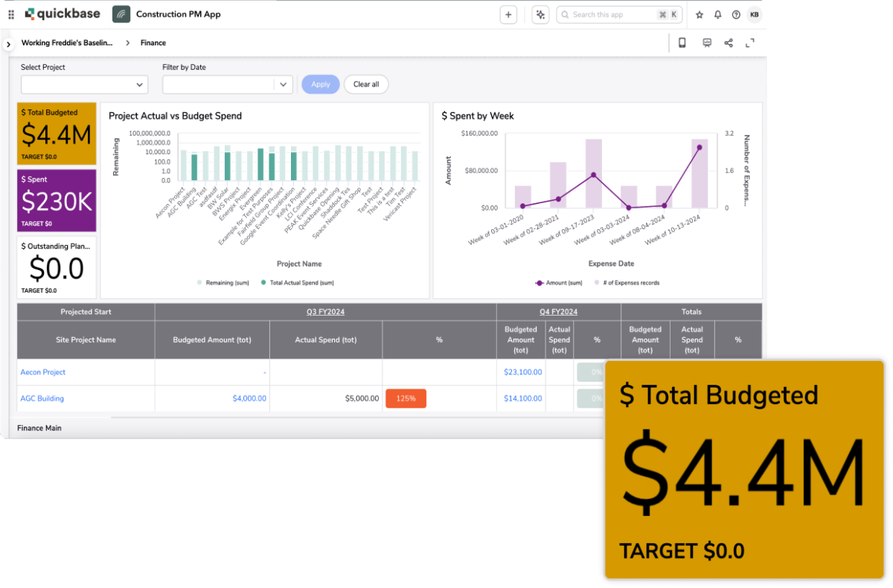Favorite this page using the star icon
Image resolution: width=893 pixels, height=588 pixels.
pos(700,14)
